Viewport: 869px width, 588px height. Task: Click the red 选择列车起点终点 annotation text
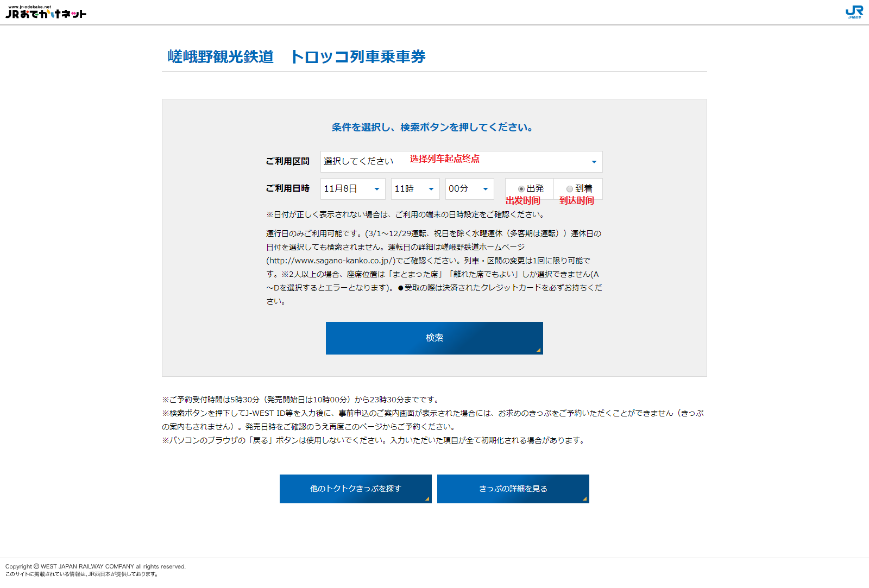[x=444, y=159]
